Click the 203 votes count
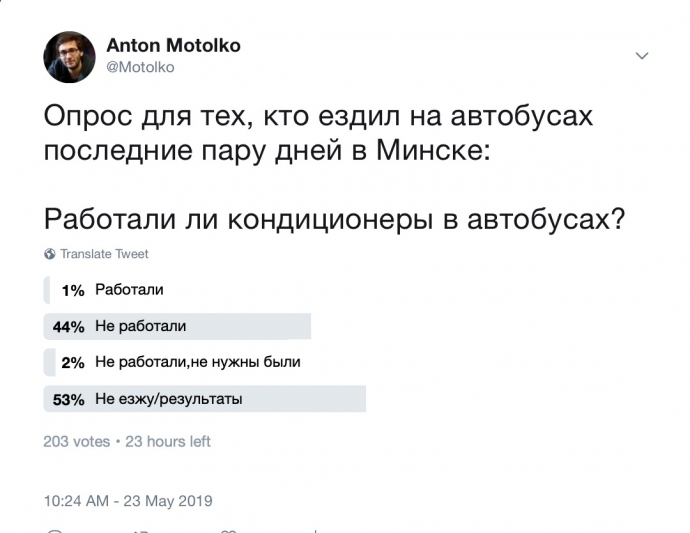The image size is (690, 533). point(77,441)
